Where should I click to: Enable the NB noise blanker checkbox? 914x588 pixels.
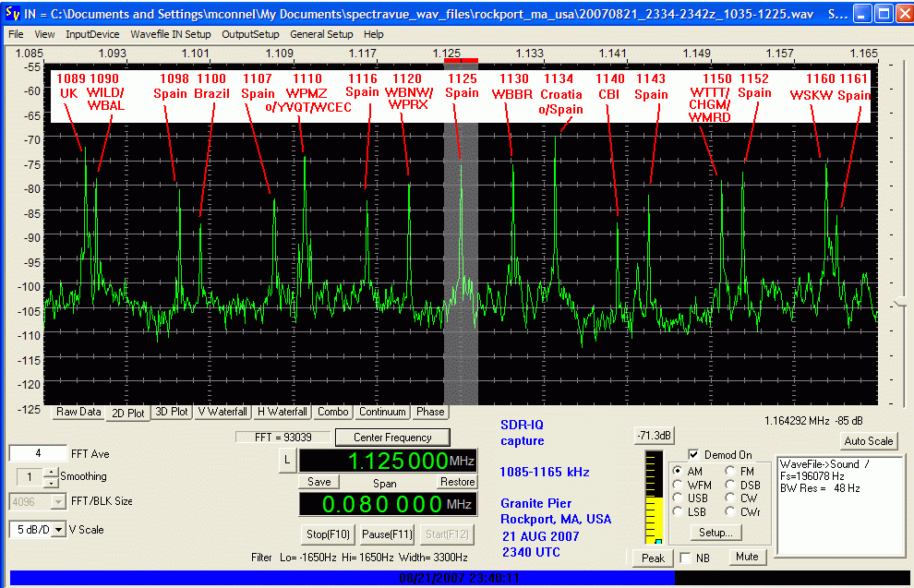[686, 558]
